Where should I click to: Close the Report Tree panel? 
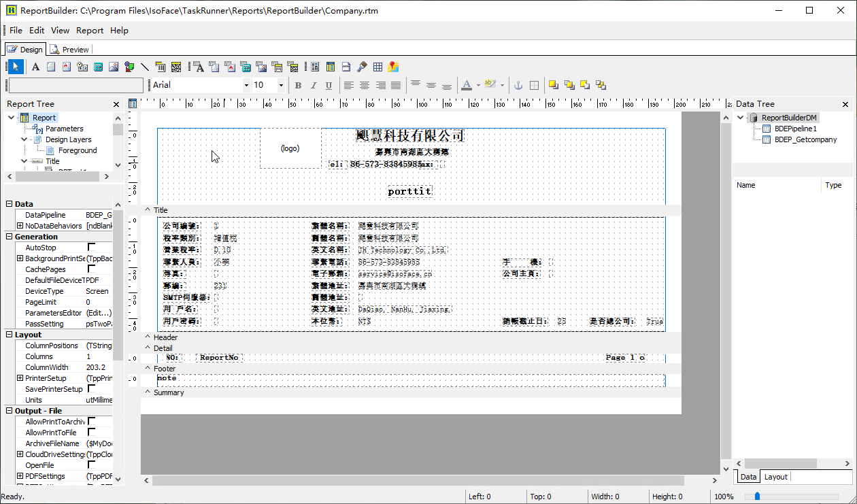tap(116, 104)
